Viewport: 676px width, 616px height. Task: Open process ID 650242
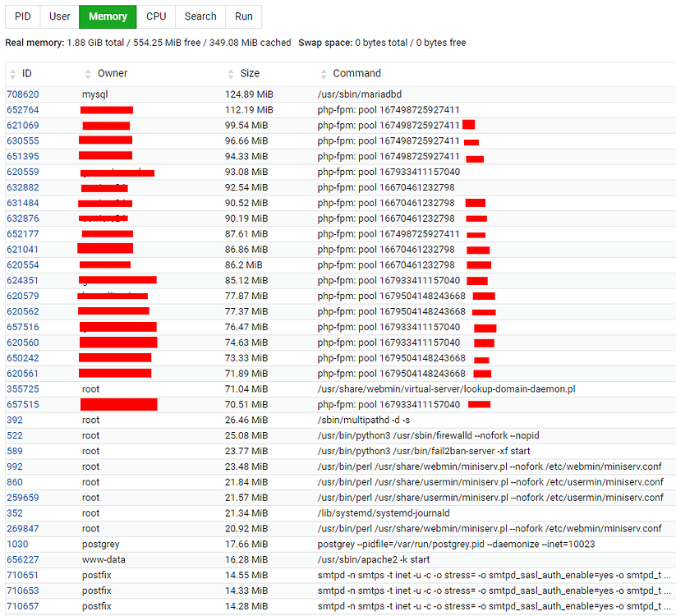click(x=23, y=358)
